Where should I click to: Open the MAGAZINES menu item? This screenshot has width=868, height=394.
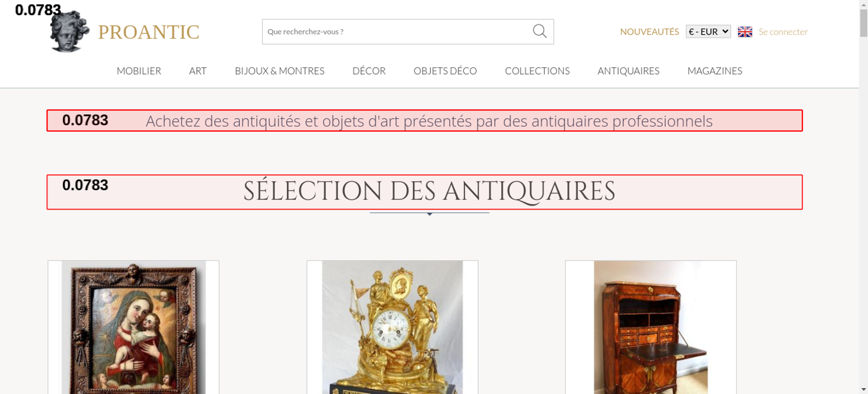coord(715,71)
